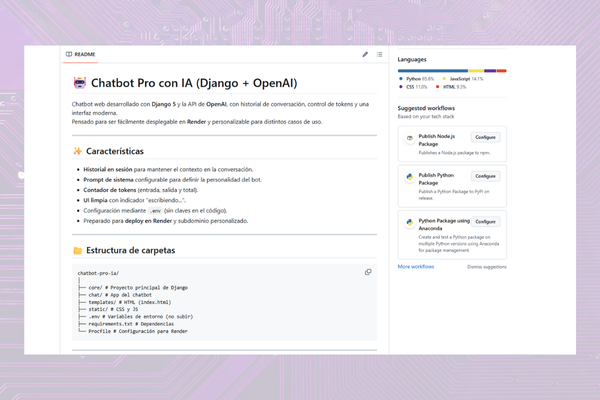Screen dimensions: 600x400
Task: Click the 'Contador de tokens' bullet
Action: [x=140, y=190]
